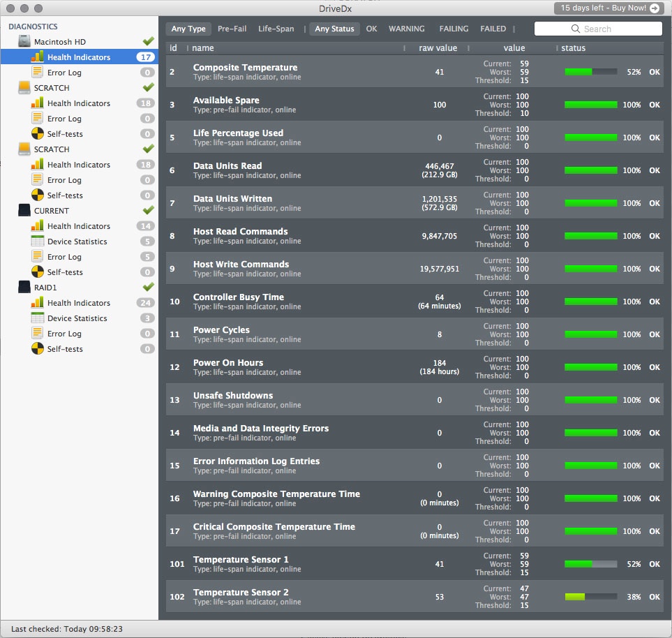672x638 pixels.
Task: Select first SCRATCH drive icon
Action: (x=24, y=87)
